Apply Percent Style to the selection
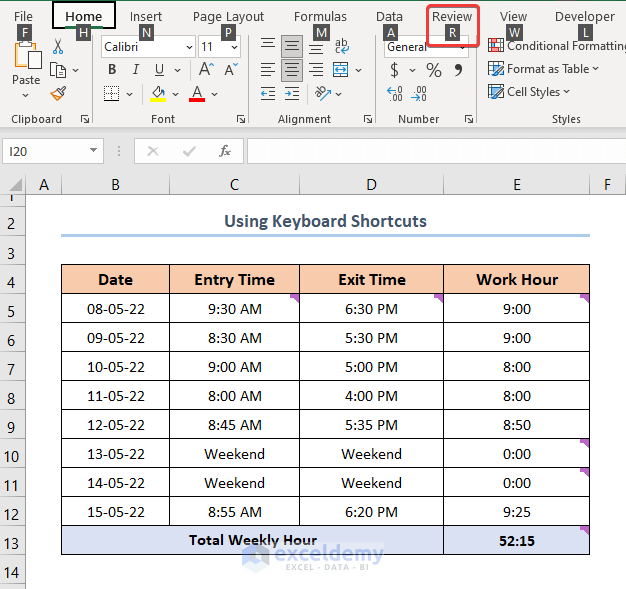Screen dimensions: 626x589 click(433, 70)
